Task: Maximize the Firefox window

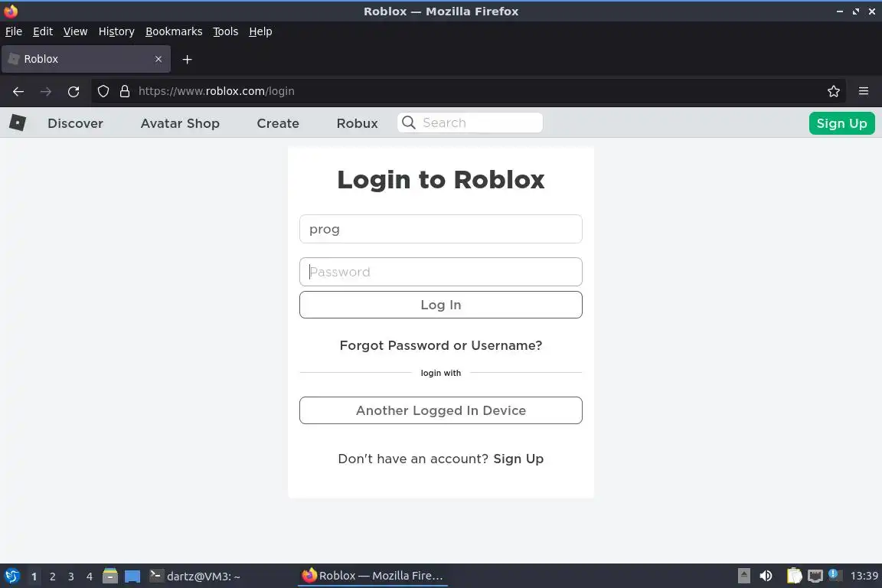Action: tap(855, 11)
